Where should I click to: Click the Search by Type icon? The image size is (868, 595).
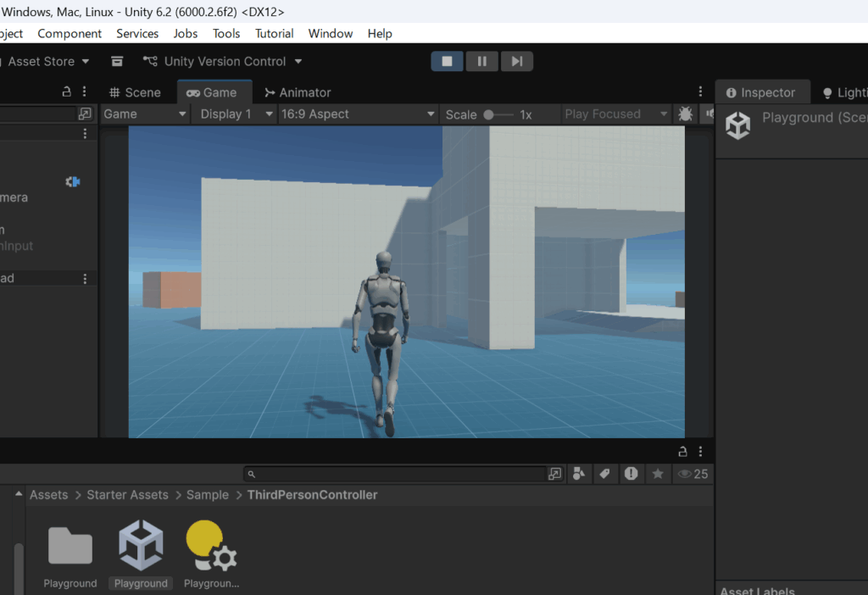point(579,474)
